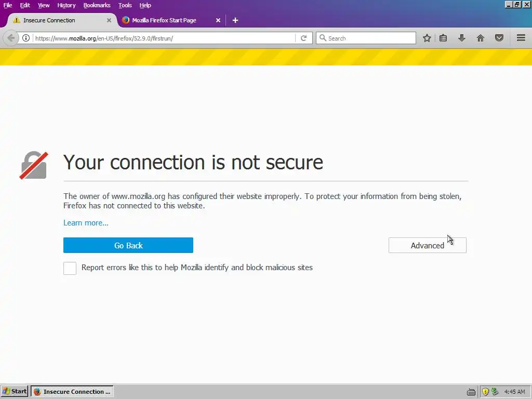Open the Help menu
Viewport: 532px width, 399px height.
(145, 5)
